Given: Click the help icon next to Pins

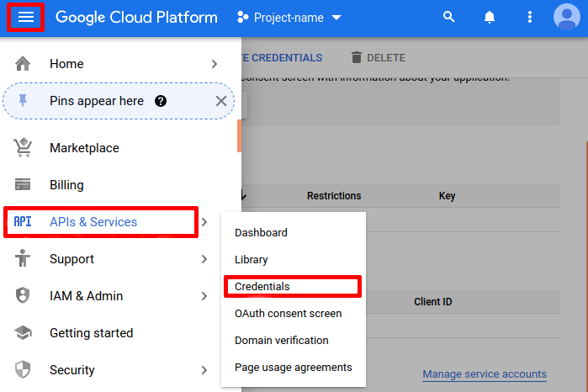Looking at the screenshot, I should 161,101.
